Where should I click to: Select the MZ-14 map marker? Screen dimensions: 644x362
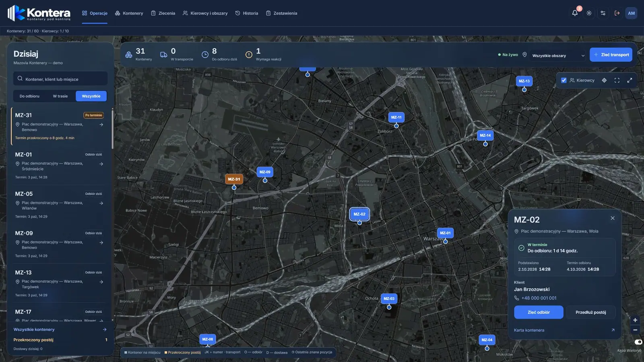click(x=485, y=135)
